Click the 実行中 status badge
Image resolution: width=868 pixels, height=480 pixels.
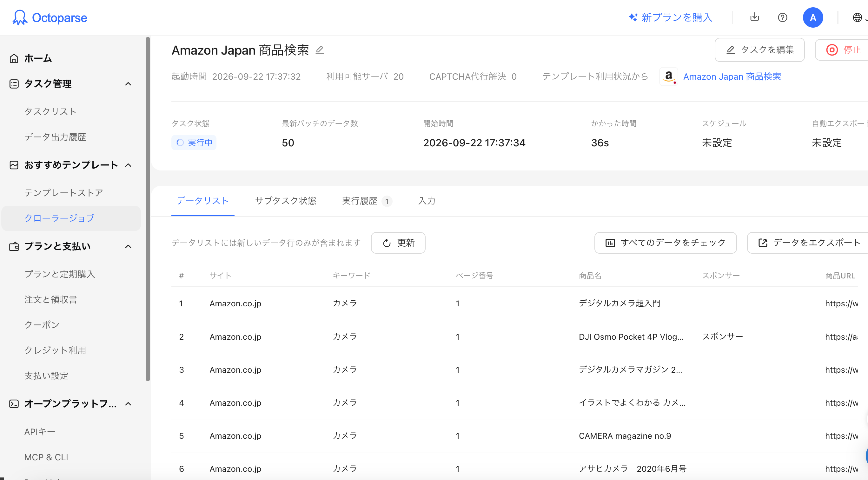[x=194, y=143]
